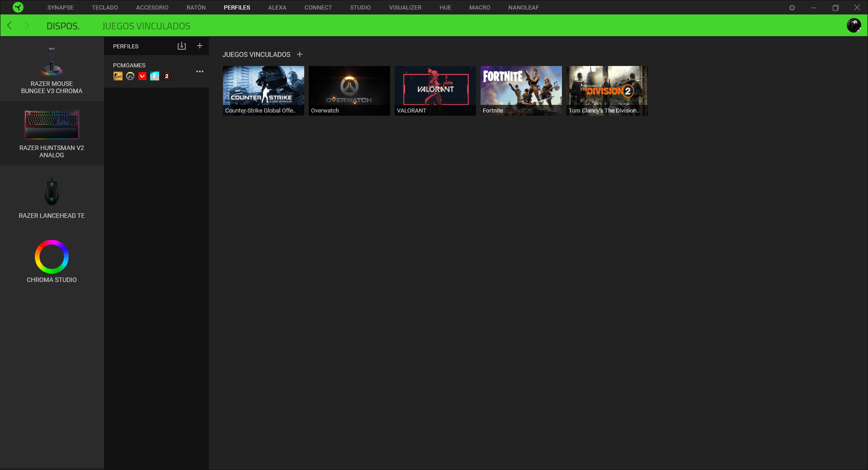Open the NANOLEAF tab

point(524,8)
